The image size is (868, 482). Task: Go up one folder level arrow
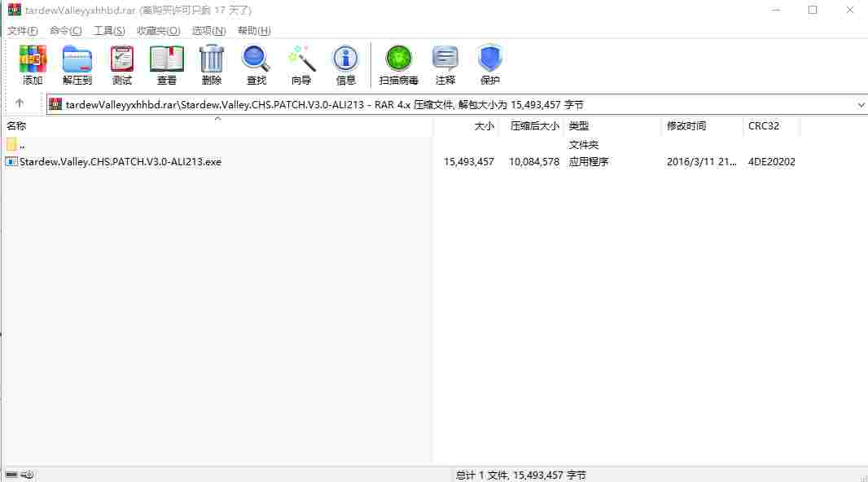click(20, 103)
